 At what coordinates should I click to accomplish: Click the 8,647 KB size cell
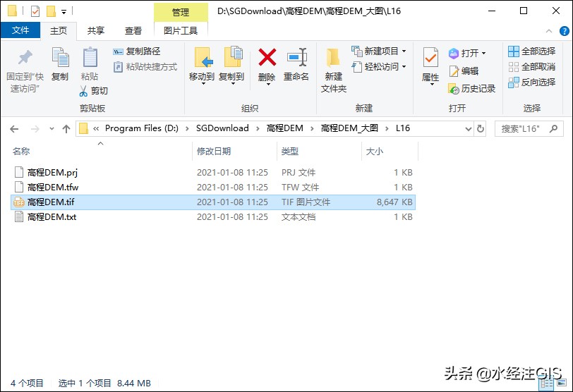(x=394, y=202)
